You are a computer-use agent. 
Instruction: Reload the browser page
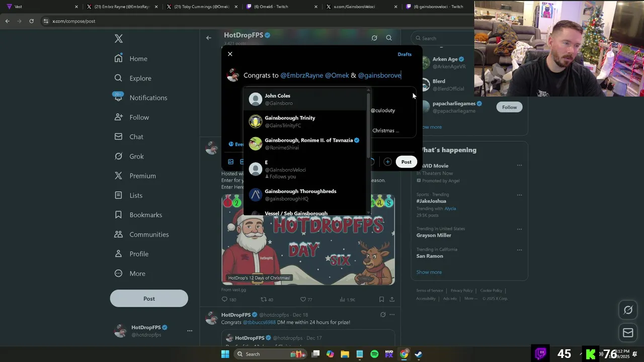[x=31, y=21]
